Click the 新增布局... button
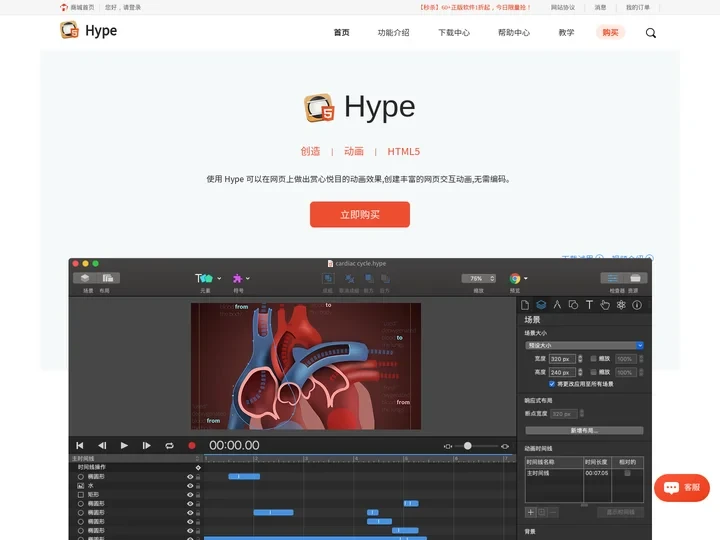This screenshot has width=720, height=540. [x=584, y=430]
